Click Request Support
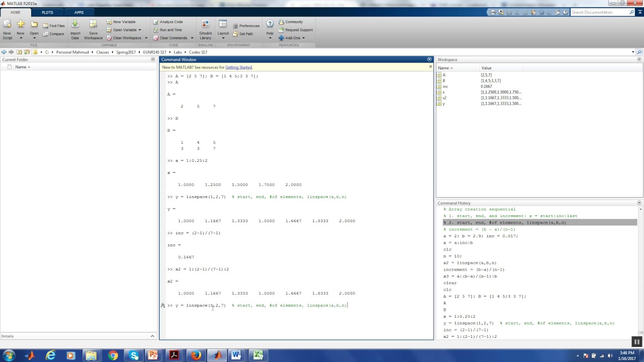This screenshot has height=362, width=644. coord(296,30)
